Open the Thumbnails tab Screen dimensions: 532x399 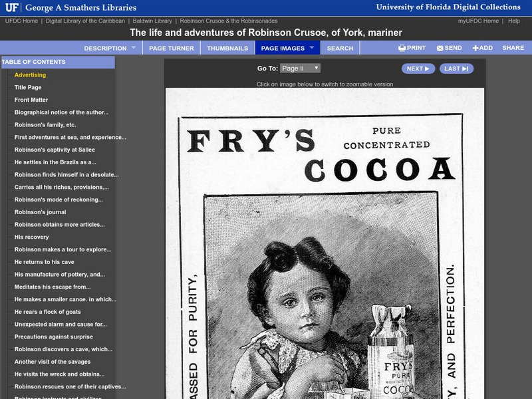pos(227,48)
